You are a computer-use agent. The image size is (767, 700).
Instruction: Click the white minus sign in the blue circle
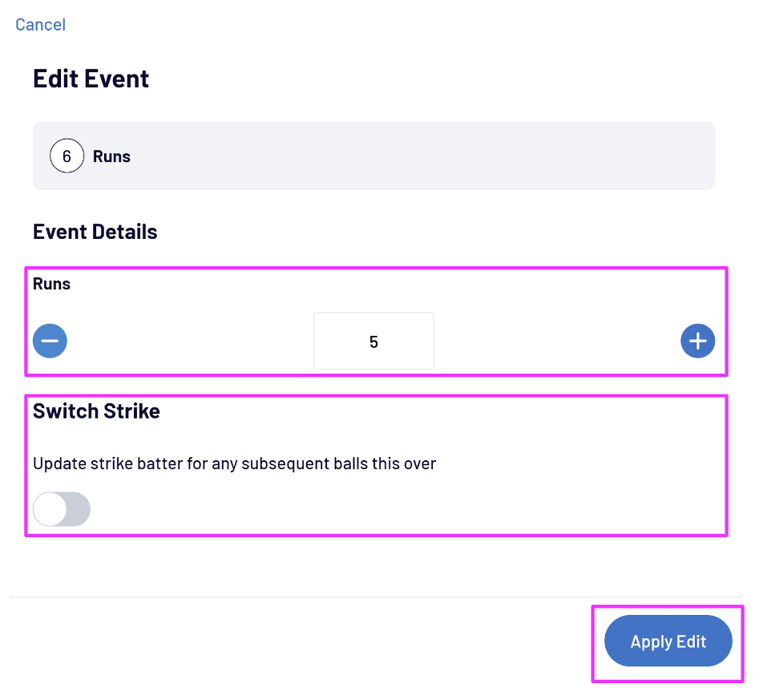click(50, 342)
